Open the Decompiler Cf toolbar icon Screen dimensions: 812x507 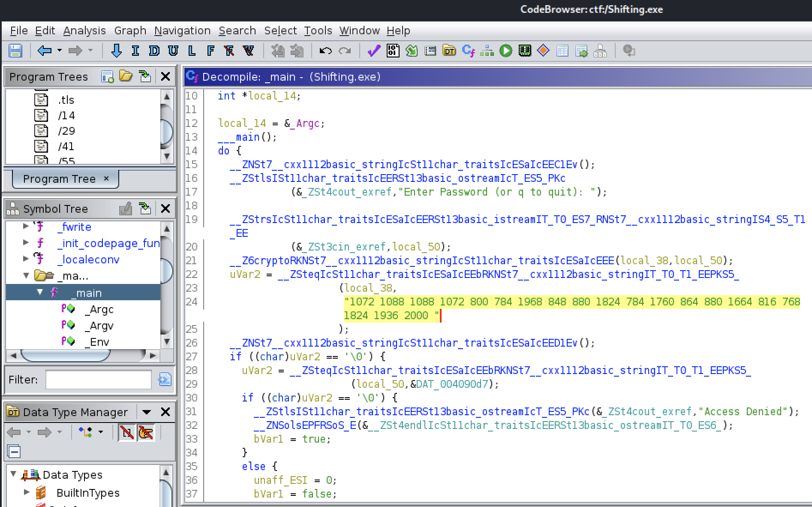coord(468,51)
